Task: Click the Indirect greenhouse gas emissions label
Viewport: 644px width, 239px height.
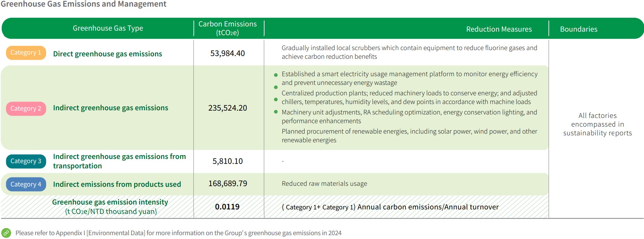Action: pyautogui.click(x=111, y=108)
